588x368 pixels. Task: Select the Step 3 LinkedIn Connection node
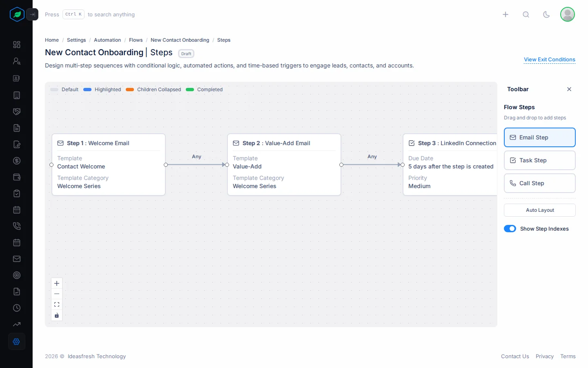(x=450, y=165)
